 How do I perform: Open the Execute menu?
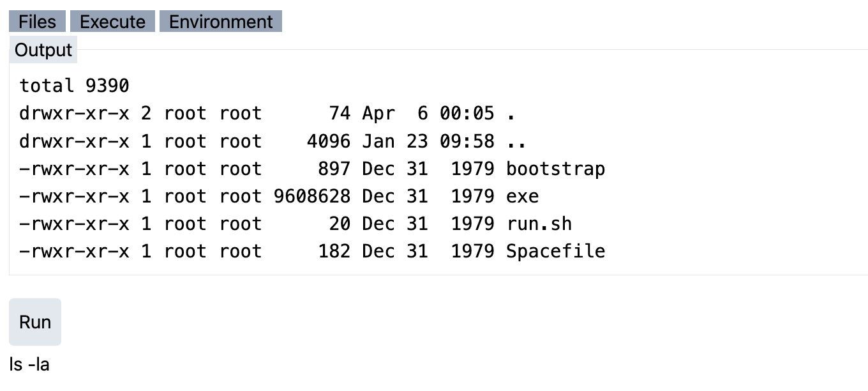(x=112, y=21)
